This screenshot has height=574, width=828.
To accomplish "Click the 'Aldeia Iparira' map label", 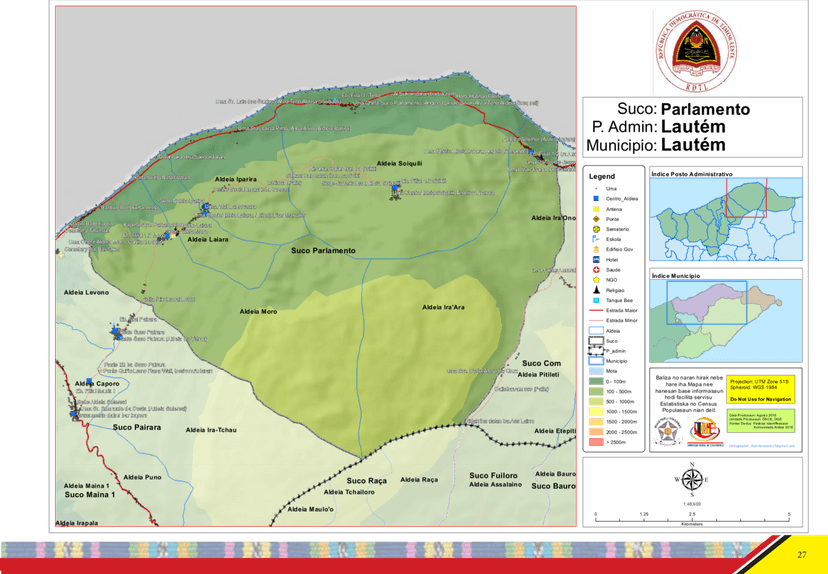I will tap(236, 179).
